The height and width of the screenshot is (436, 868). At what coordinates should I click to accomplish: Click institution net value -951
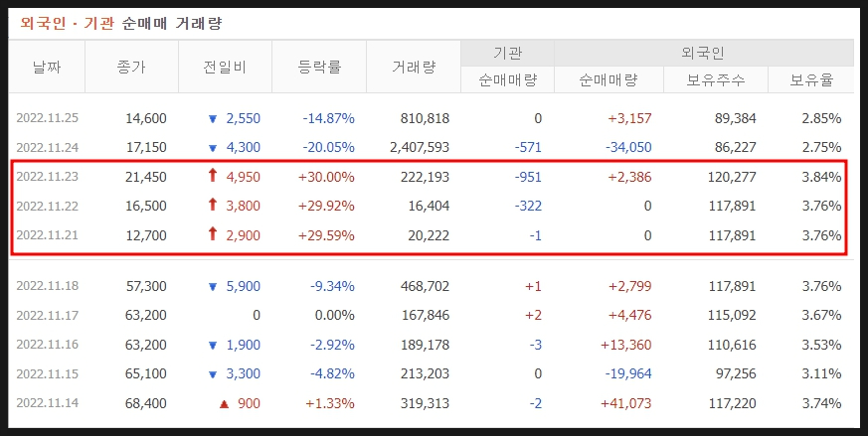[x=528, y=177]
